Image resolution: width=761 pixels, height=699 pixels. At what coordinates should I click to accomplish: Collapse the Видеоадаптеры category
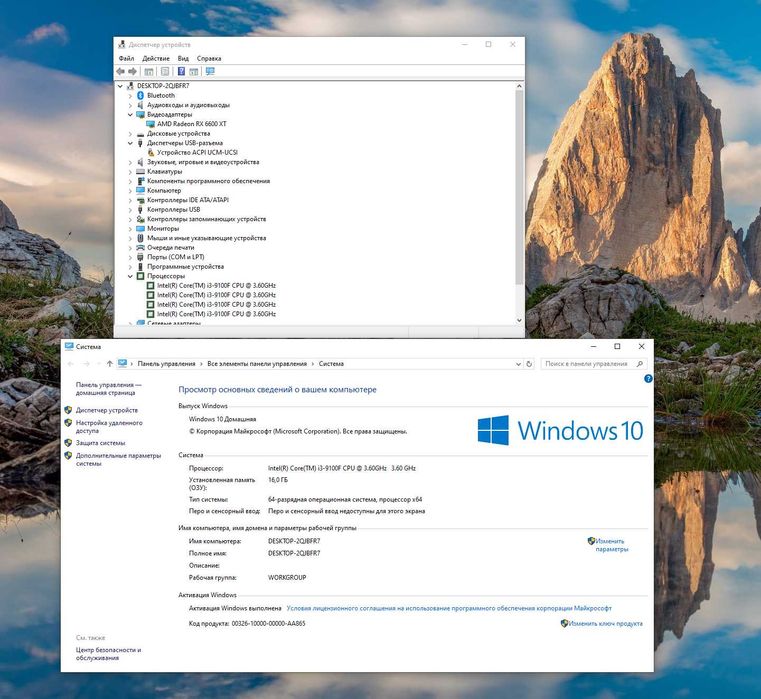130,115
